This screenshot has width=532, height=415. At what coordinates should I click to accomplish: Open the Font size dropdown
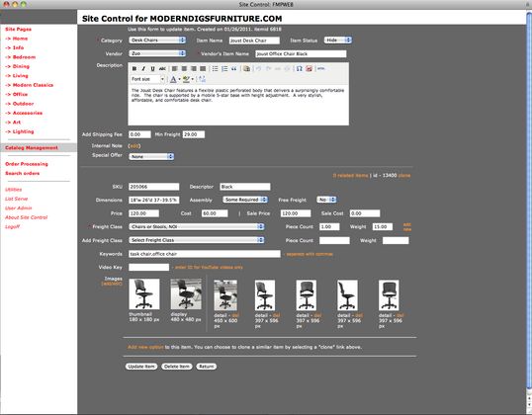(147, 79)
